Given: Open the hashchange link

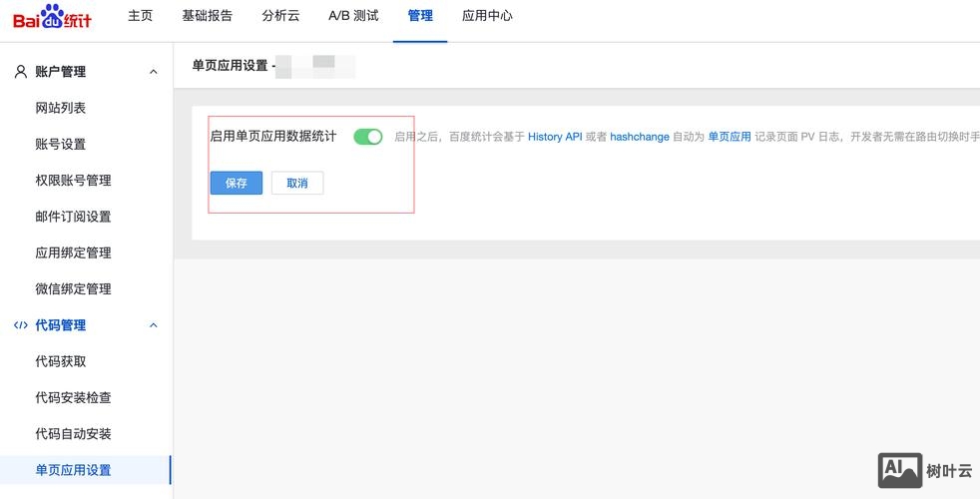Looking at the screenshot, I should (640, 137).
